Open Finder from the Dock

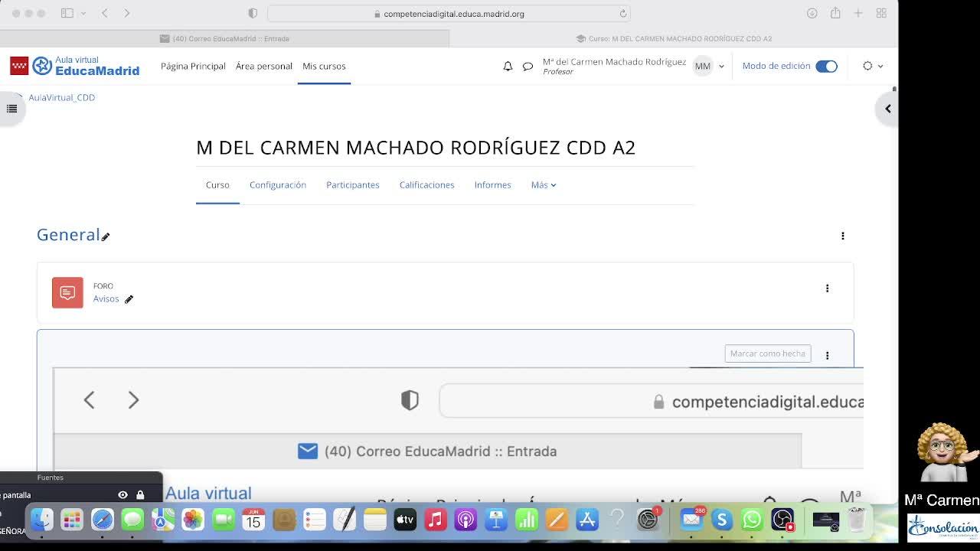[42, 520]
